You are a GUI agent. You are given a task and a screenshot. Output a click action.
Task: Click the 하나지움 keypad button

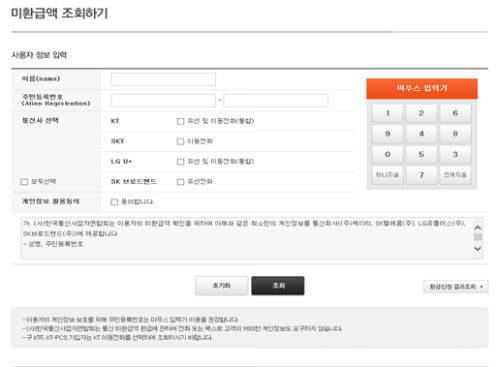388,175
